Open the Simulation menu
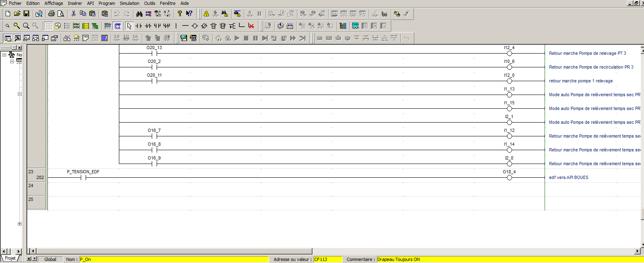Viewport: 644px width, 263px height. (x=129, y=3)
